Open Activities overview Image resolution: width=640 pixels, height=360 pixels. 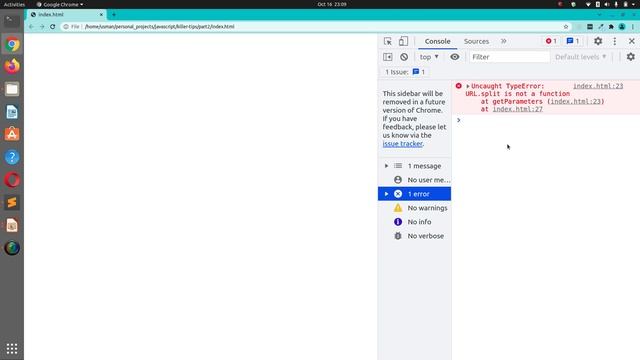point(14,4)
